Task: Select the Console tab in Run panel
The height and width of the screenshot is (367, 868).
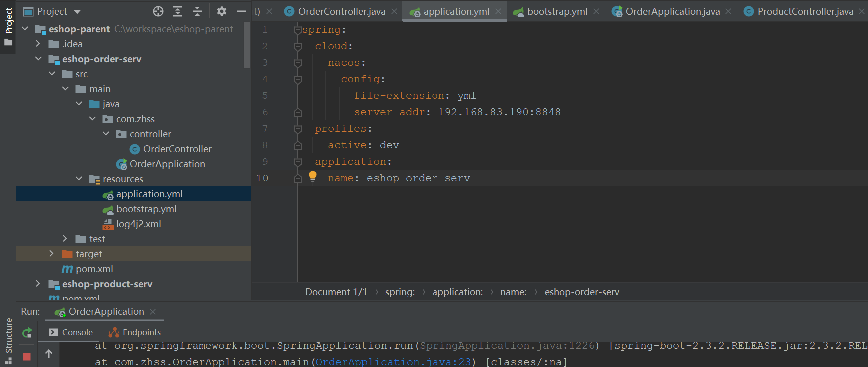Action: click(x=71, y=332)
